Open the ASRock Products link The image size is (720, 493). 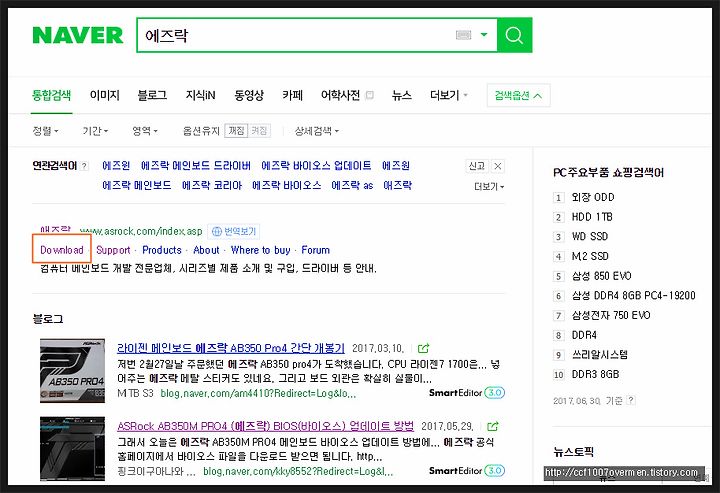162,250
